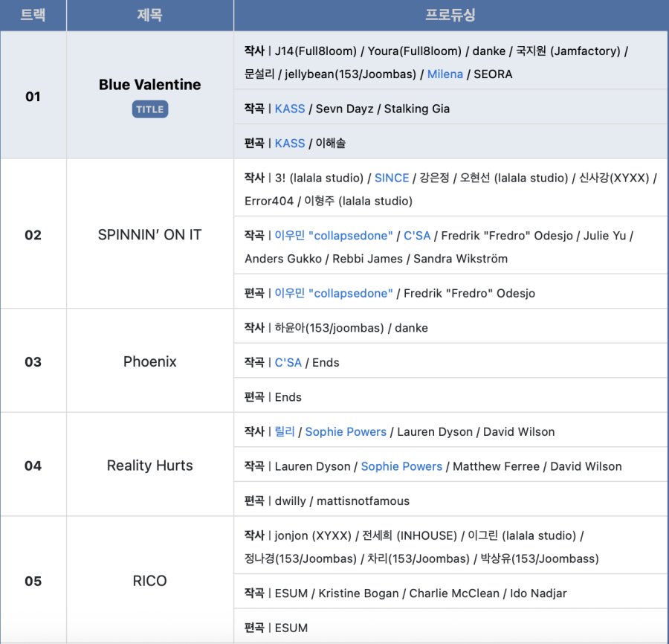Open the SINCE lyricist link
The image size is (669, 644).
392,178
